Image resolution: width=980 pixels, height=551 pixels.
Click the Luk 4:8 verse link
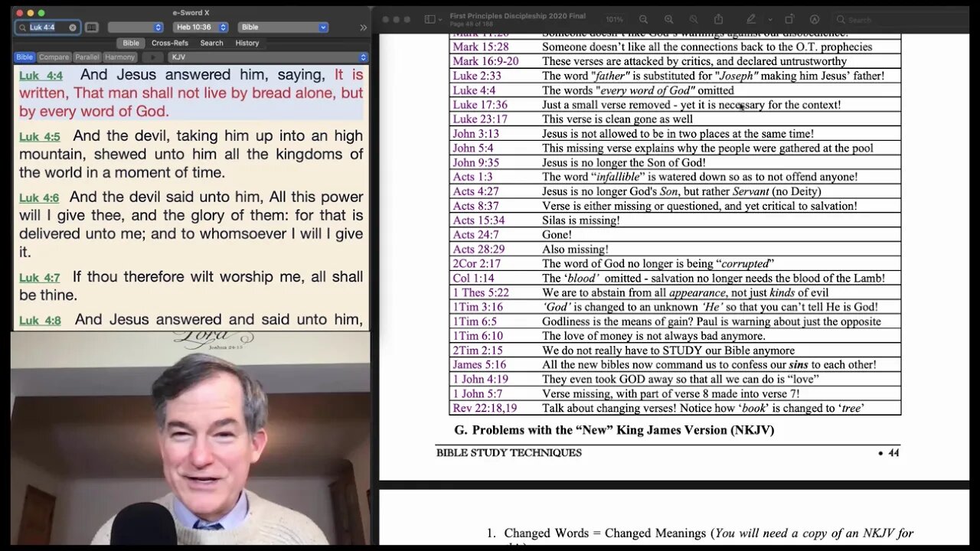[40, 321]
